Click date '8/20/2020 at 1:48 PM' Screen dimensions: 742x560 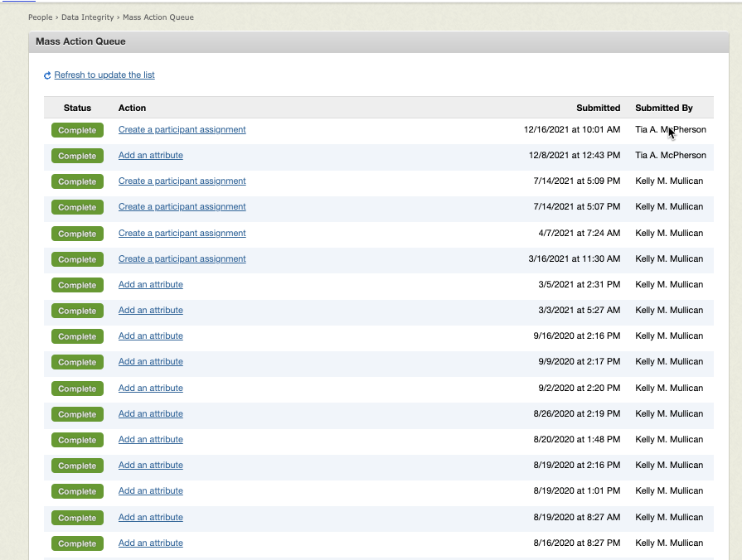coord(577,439)
